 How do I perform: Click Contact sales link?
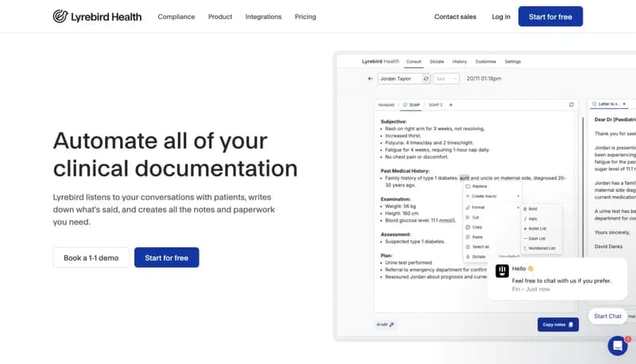tap(455, 17)
